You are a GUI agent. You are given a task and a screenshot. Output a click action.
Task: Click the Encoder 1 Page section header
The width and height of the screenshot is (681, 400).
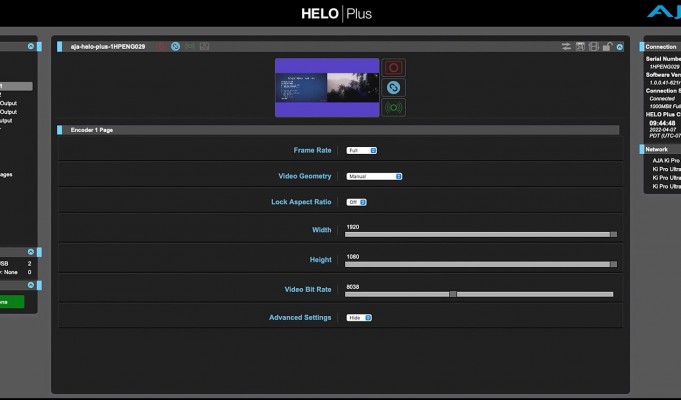[x=338, y=130]
